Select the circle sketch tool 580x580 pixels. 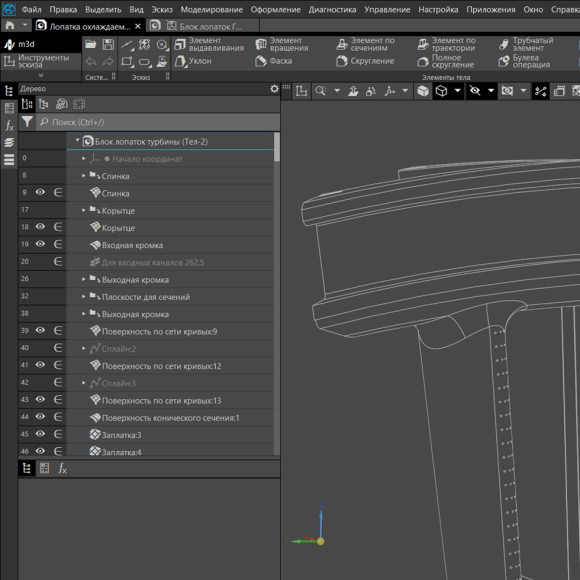162,45
